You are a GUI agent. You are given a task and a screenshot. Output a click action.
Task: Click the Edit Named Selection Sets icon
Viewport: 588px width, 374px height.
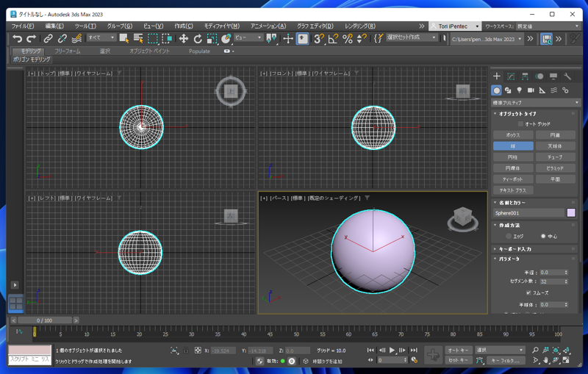click(x=379, y=38)
